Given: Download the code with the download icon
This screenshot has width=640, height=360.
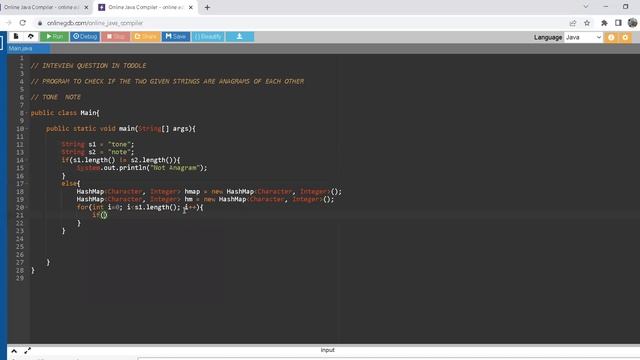Looking at the screenshot, I should point(240,37).
